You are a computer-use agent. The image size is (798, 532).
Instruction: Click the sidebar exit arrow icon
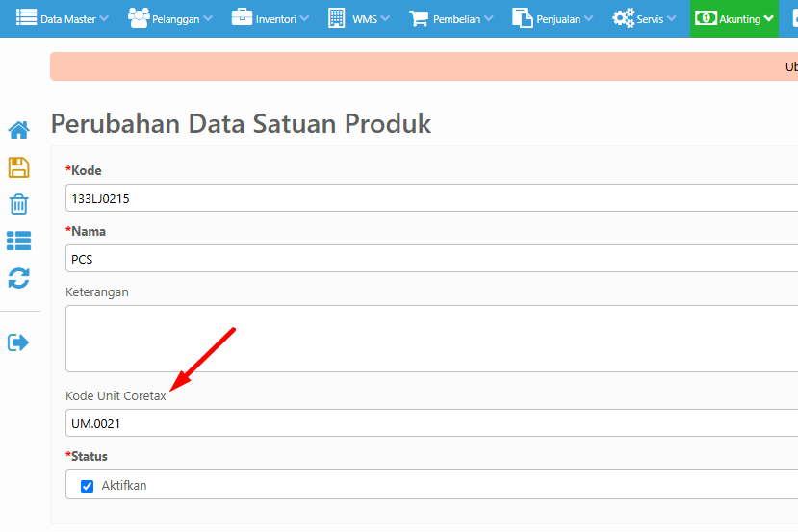pos(18,342)
